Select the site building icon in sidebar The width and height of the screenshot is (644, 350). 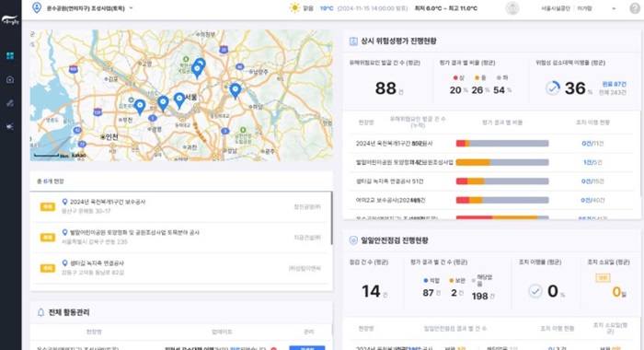(10, 79)
